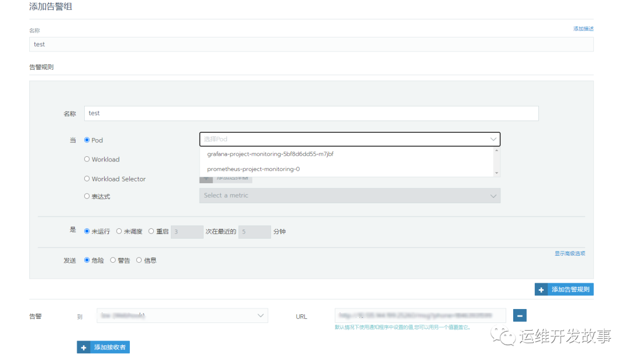Click the pod list scrollbar up arrow
The width and height of the screenshot is (632, 364).
coord(497,150)
